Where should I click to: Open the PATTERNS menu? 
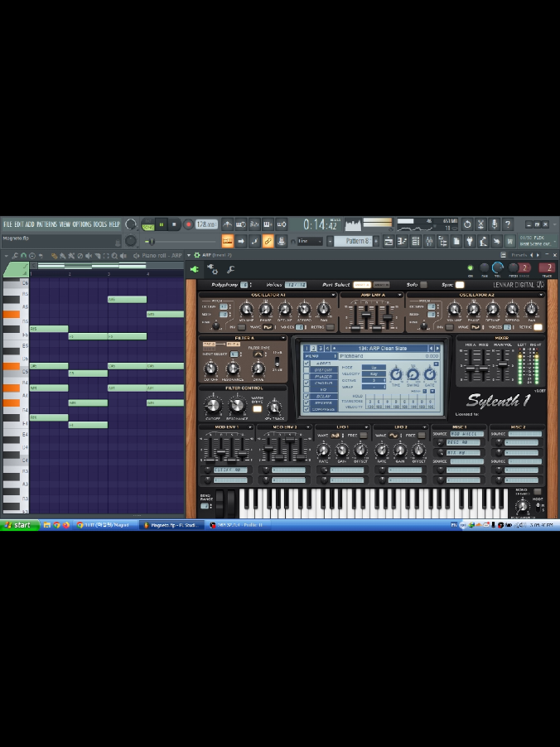46,224
